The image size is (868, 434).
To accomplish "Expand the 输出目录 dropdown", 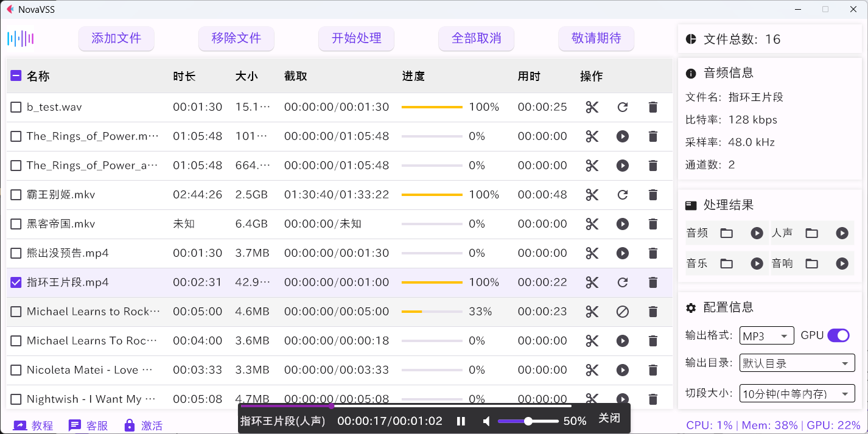I will 797,363.
